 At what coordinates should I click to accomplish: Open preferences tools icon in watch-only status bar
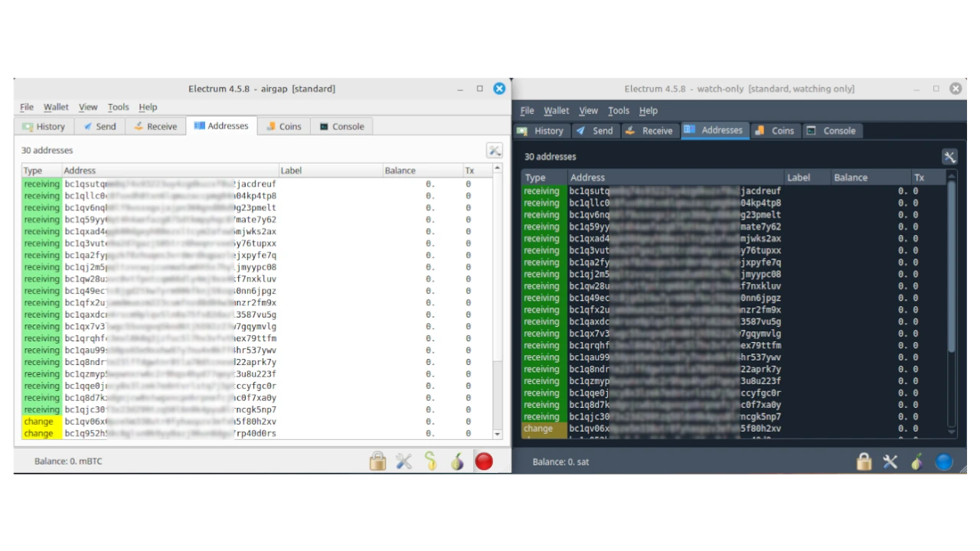click(x=890, y=461)
